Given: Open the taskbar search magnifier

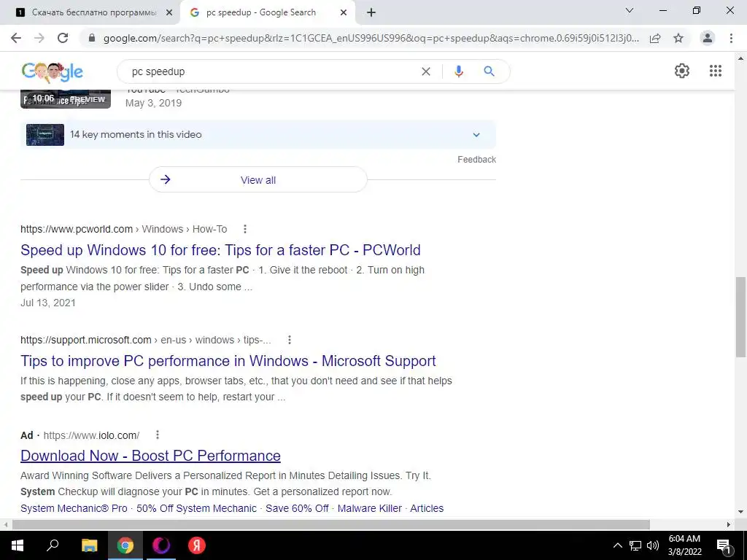Looking at the screenshot, I should click(x=53, y=545).
